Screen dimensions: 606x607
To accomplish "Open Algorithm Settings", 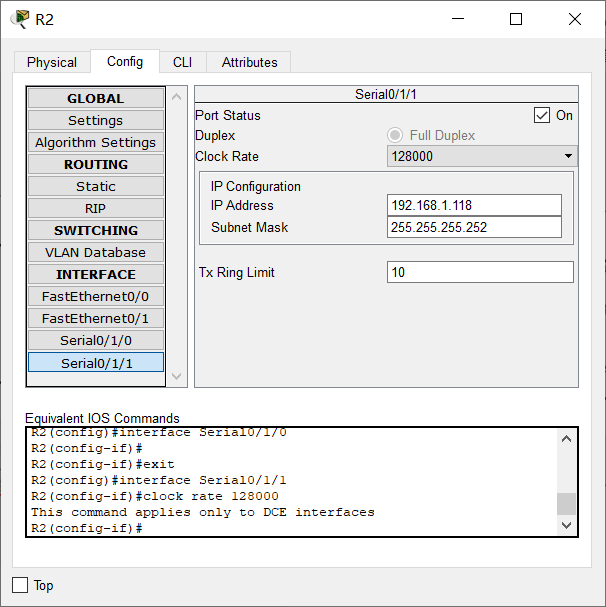I will click(96, 142).
